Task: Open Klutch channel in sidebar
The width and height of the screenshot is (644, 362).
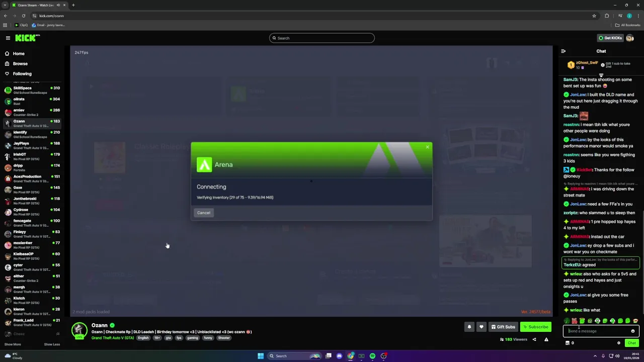Action: click(x=31, y=300)
